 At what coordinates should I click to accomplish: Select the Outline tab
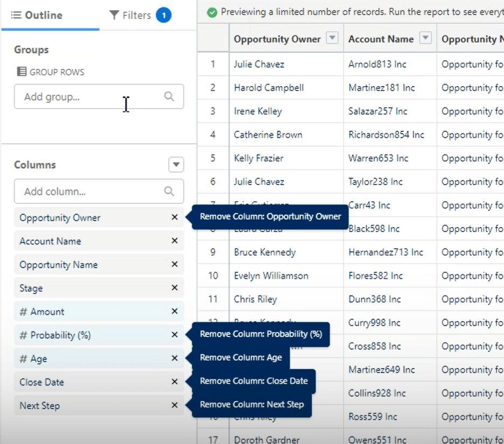[37, 15]
